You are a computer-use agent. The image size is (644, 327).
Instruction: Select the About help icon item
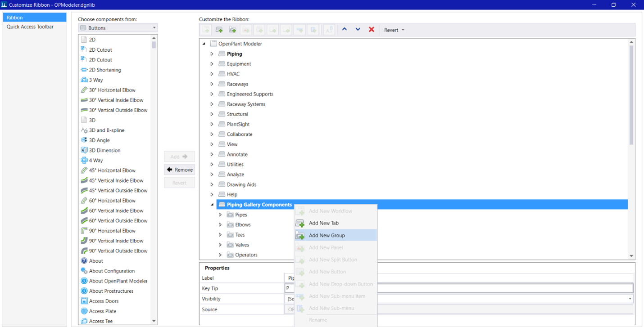84,261
